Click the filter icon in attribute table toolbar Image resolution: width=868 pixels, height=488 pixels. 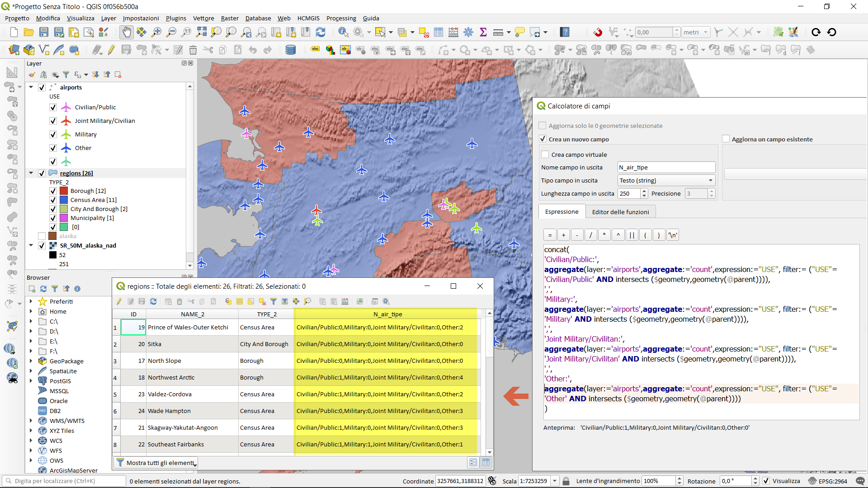274,301
